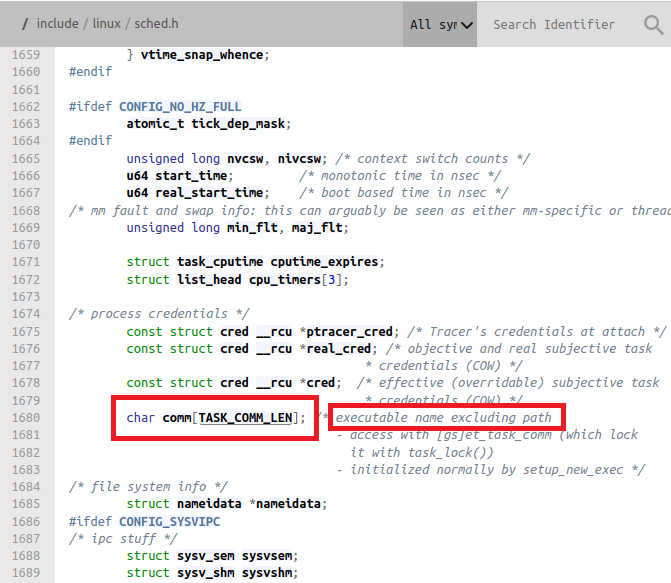The width and height of the screenshot is (671, 583).
Task: Open the CONFIG_NO_HZ_FULL macro reference
Action: [x=180, y=106]
